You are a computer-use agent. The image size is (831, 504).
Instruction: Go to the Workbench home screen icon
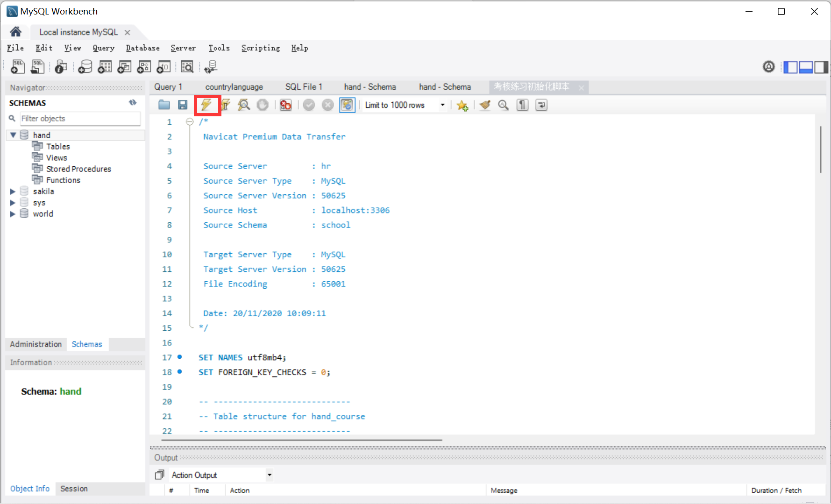(15, 32)
